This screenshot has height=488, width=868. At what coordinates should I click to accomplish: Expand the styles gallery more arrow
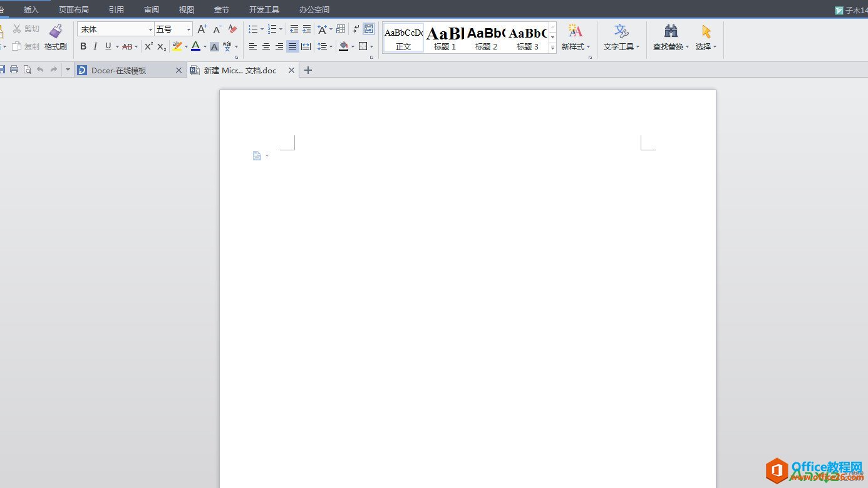coord(552,48)
